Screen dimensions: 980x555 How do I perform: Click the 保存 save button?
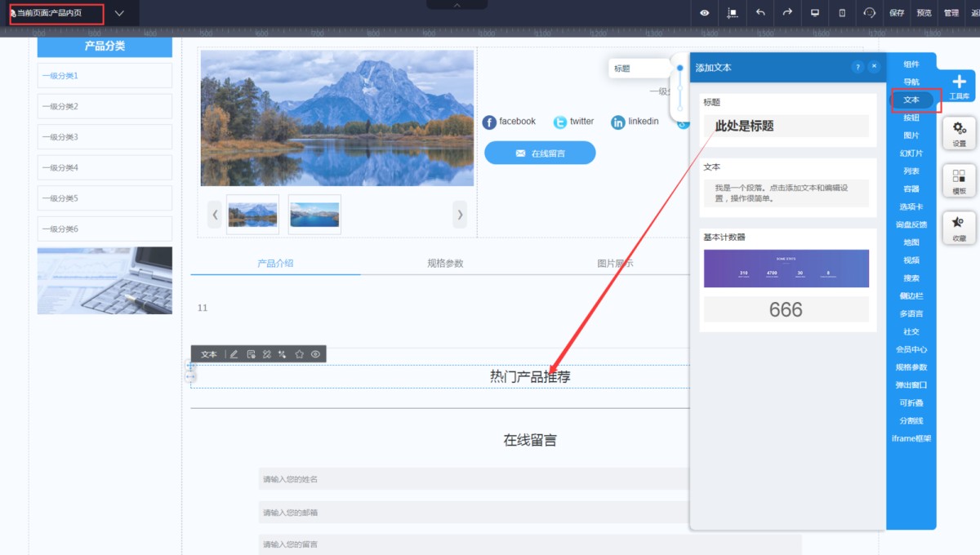click(x=897, y=13)
